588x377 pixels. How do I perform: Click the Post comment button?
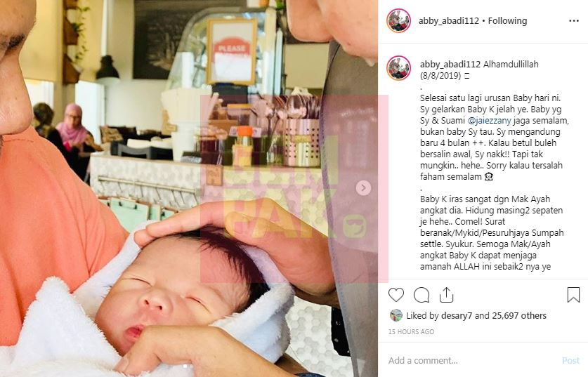pyautogui.click(x=570, y=361)
